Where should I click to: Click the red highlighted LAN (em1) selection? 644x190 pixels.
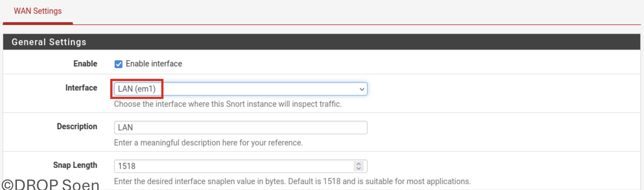(138, 89)
